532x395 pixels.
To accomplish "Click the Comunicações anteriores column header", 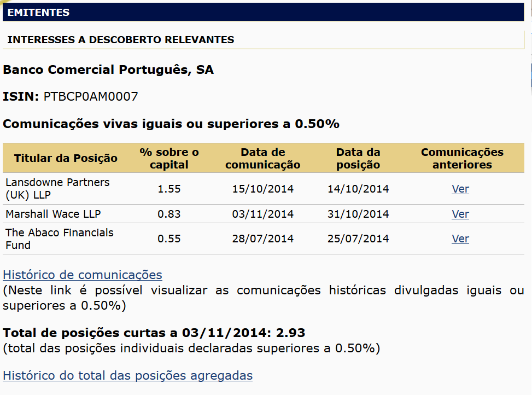I will click(462, 158).
